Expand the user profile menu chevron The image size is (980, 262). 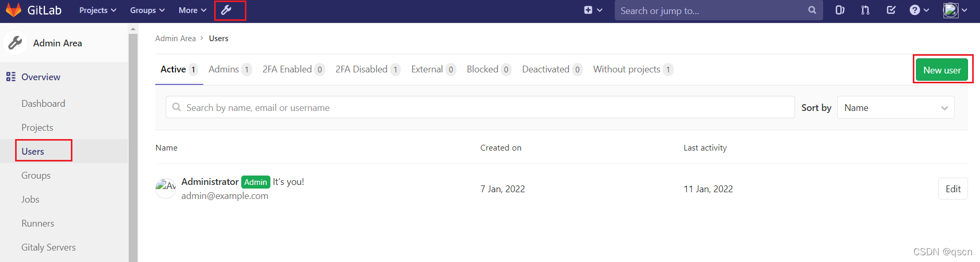tap(964, 10)
